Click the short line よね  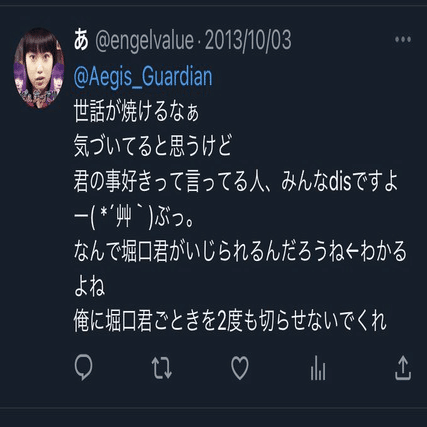tap(90, 287)
